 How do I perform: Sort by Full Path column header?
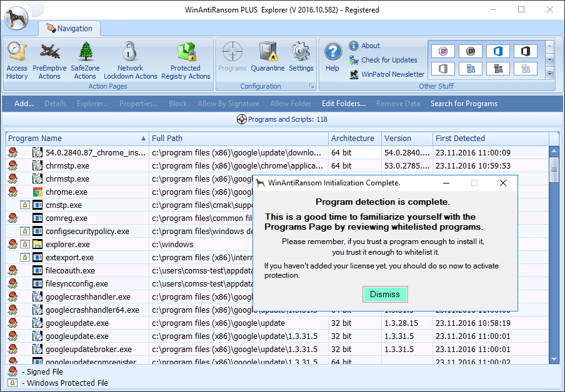(x=239, y=139)
